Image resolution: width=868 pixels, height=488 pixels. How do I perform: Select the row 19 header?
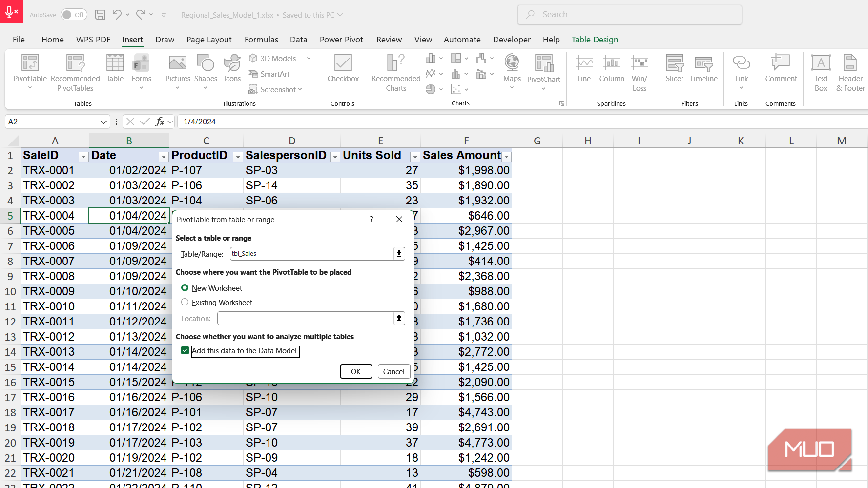tap(10, 427)
